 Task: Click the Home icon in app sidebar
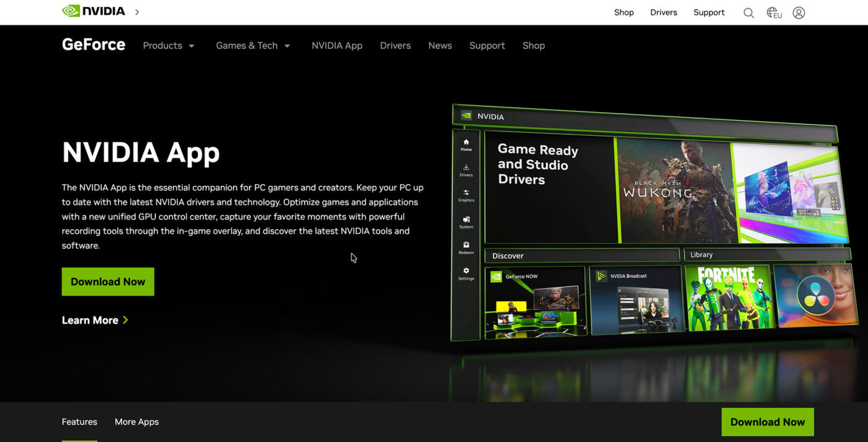(x=466, y=144)
